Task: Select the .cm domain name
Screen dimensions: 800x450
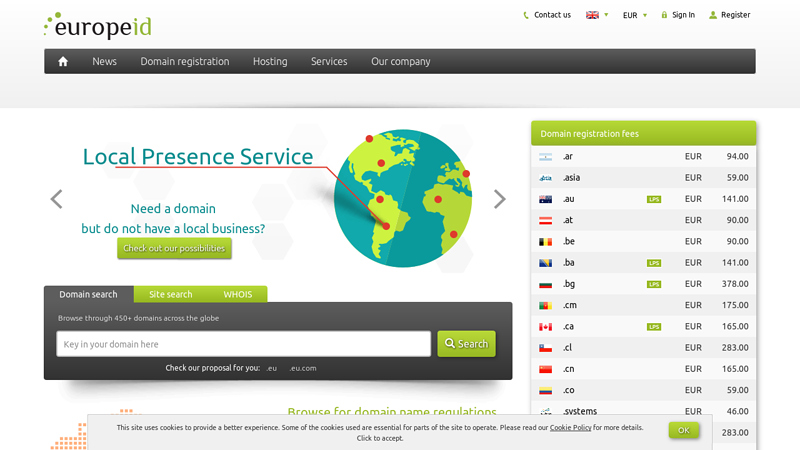Action: pyautogui.click(x=570, y=305)
